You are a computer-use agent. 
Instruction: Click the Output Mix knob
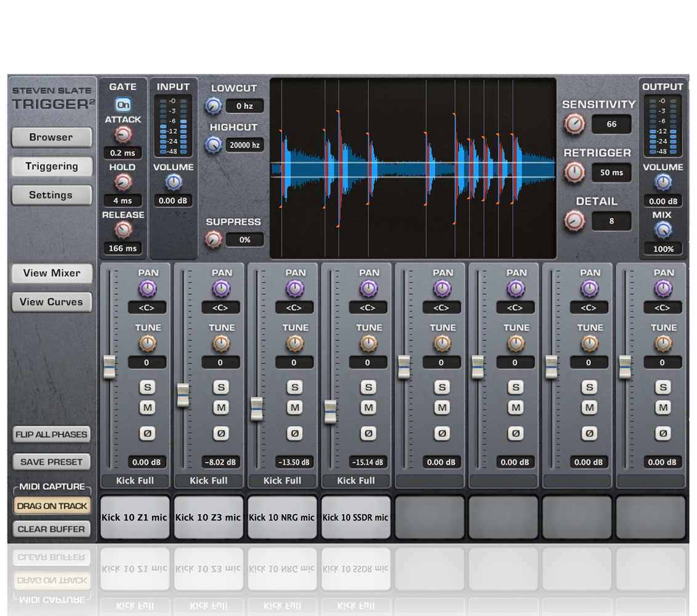coord(663,230)
